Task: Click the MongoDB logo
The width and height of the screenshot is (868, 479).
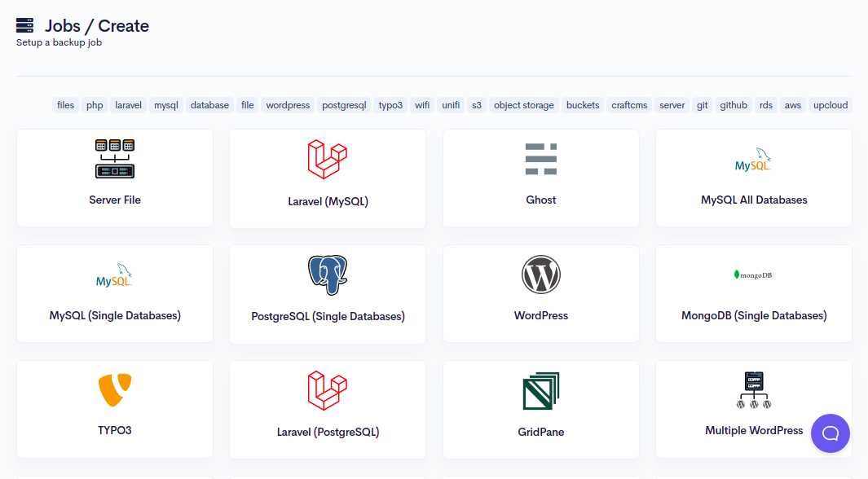Action: pyautogui.click(x=753, y=275)
